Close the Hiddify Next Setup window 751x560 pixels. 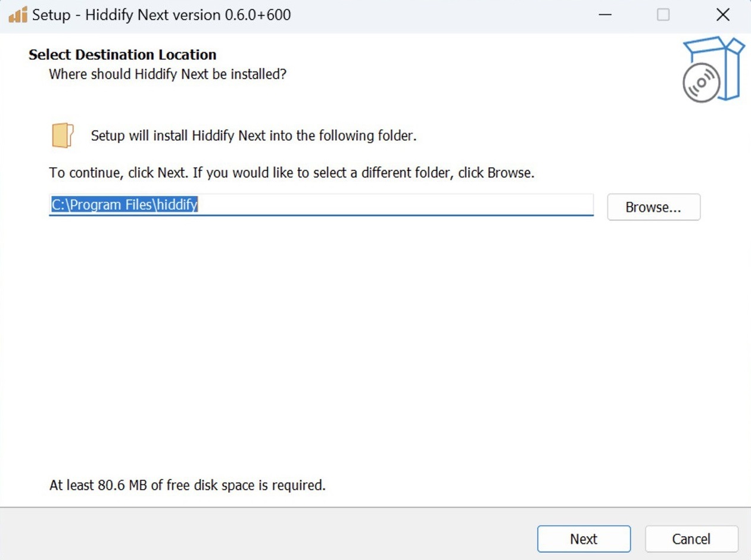pyautogui.click(x=722, y=15)
